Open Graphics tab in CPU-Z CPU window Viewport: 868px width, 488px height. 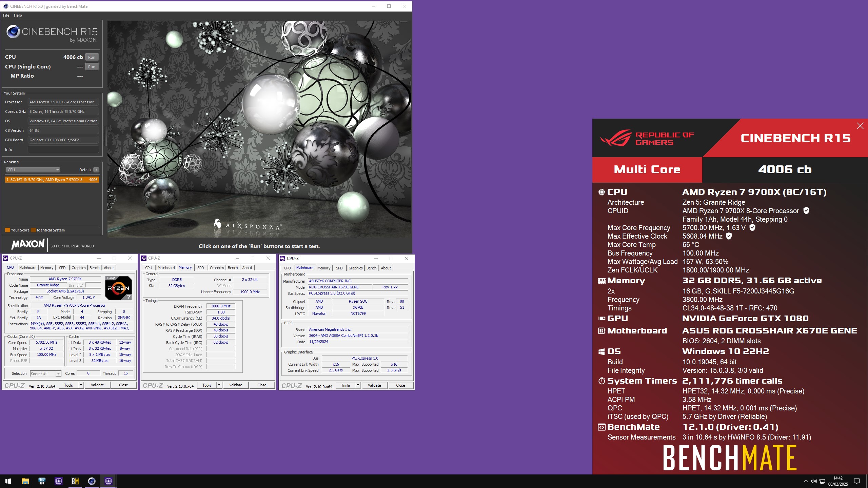click(79, 268)
